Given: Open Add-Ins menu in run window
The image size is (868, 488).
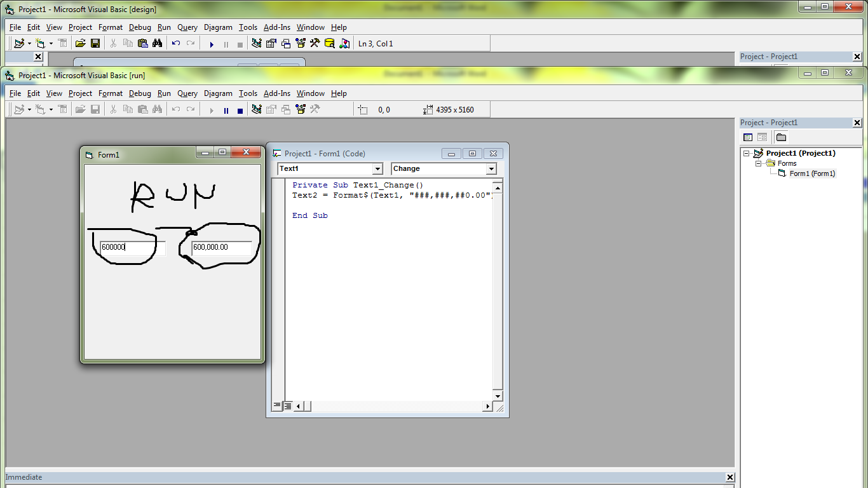Looking at the screenshot, I should (x=277, y=93).
